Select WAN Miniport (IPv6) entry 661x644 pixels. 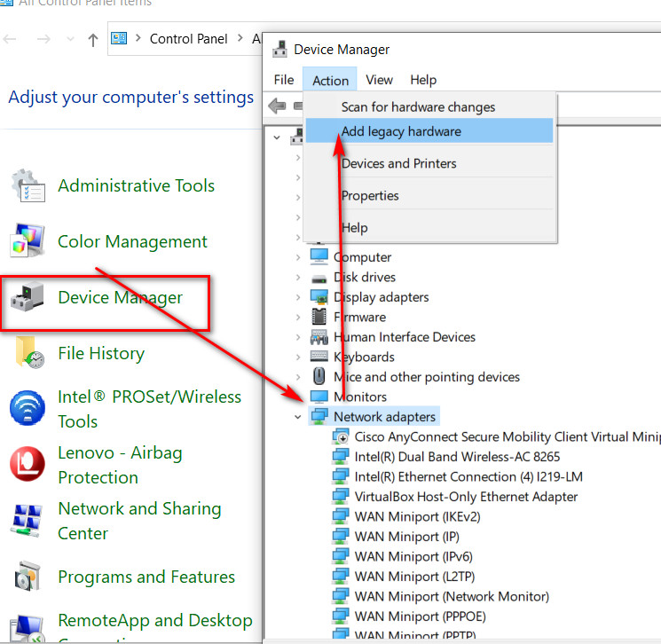[x=413, y=556]
